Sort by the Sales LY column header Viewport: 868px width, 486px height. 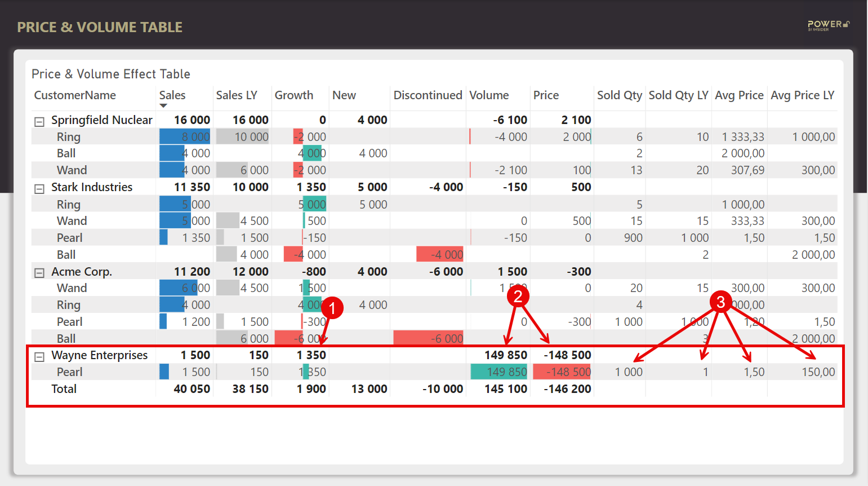pos(237,95)
